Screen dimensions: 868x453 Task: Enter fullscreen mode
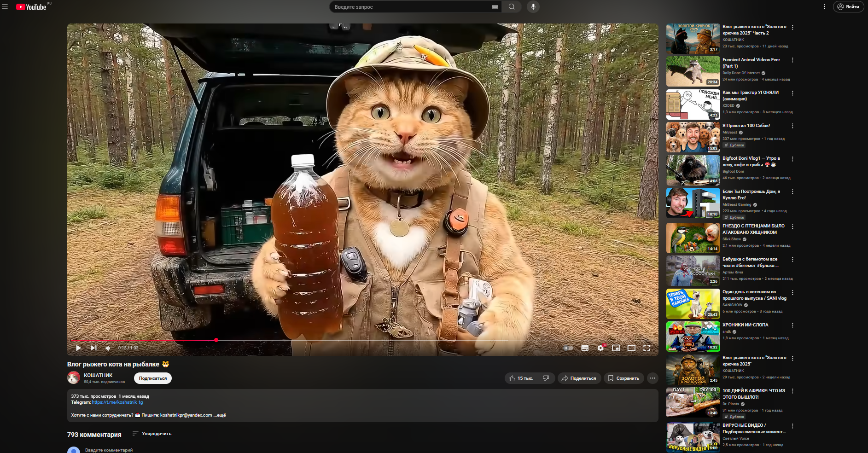click(647, 348)
